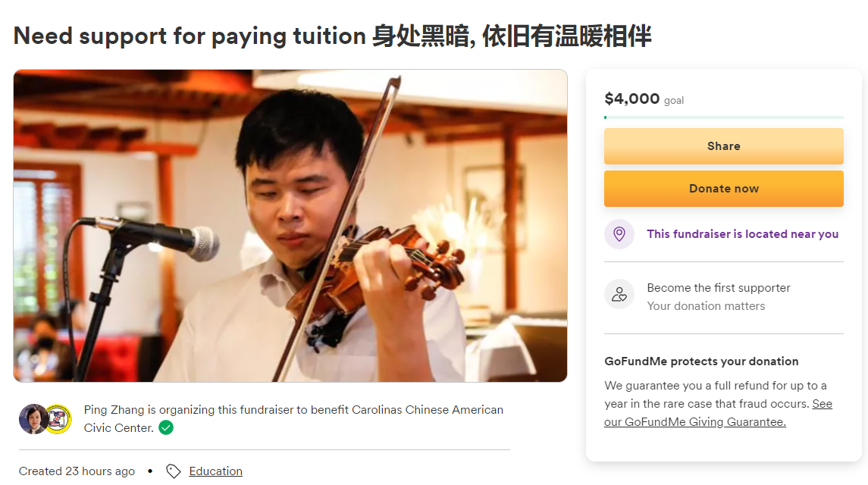
Task: Click "GoFundMe protects your donation" heading
Action: point(701,361)
